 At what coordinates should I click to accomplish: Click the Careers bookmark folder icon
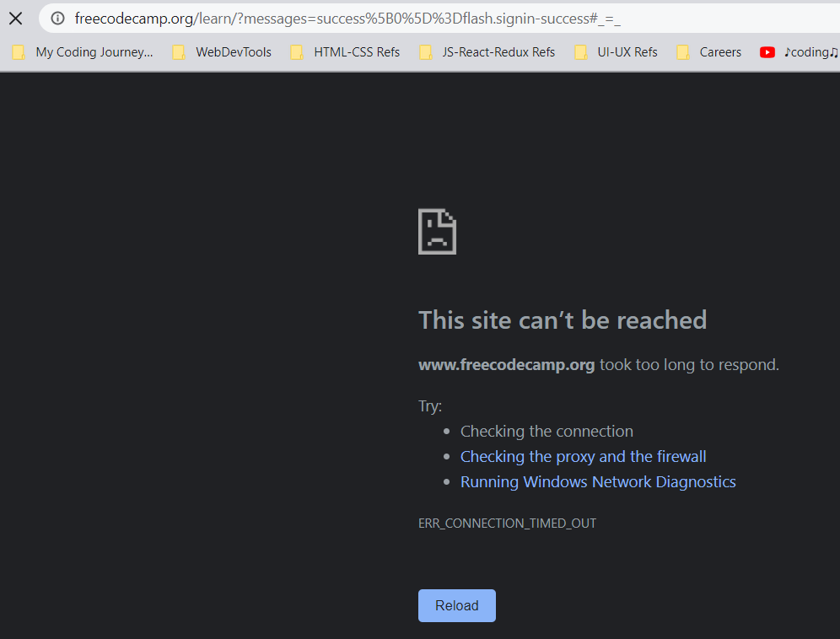pos(683,51)
